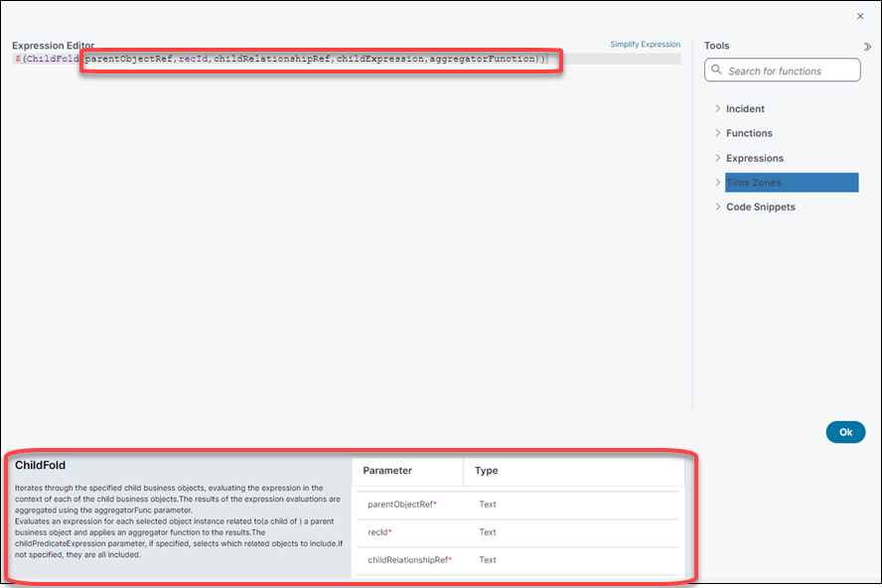Collapse the Tools panel with double chevron
The height and width of the screenshot is (588, 882).
[867, 47]
